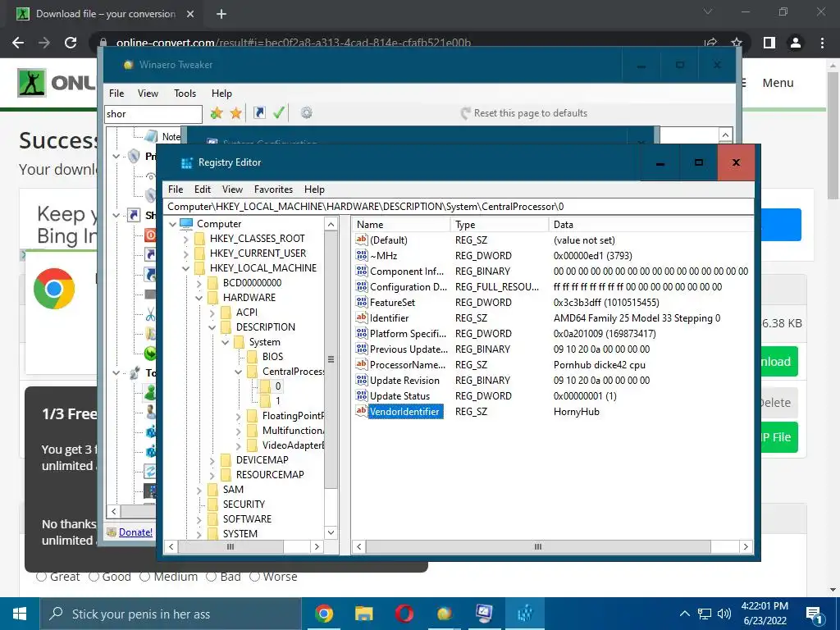This screenshot has height=630, width=840.
Task: Click the Name column header
Action: click(400, 225)
